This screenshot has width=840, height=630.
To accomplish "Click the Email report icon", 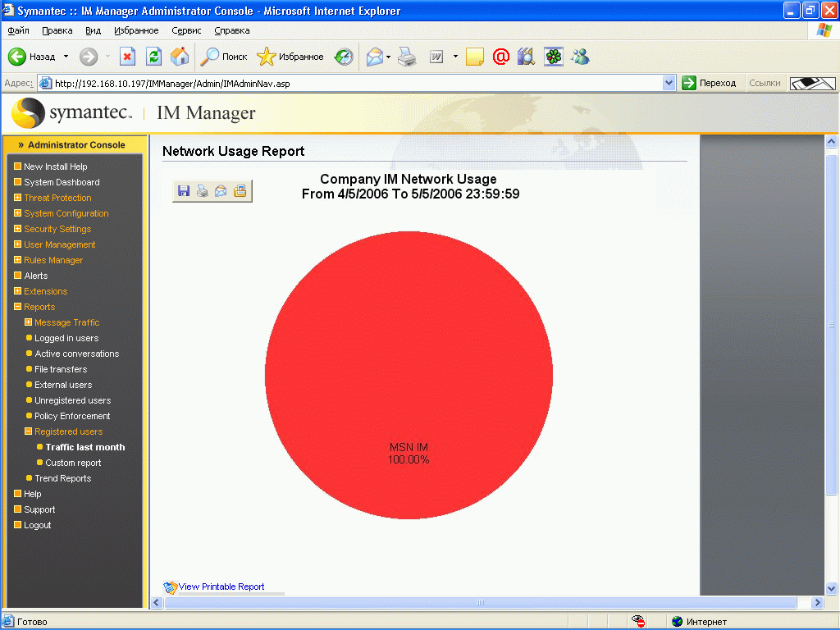I will click(x=221, y=190).
